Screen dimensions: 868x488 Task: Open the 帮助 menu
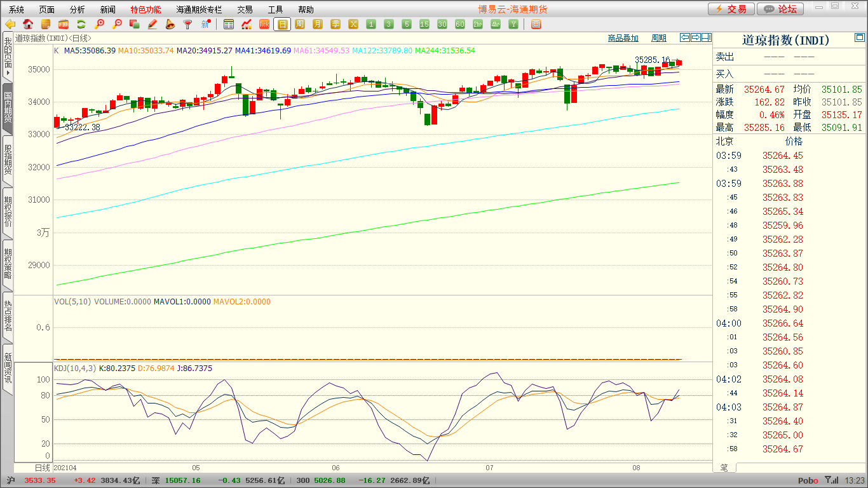306,10
